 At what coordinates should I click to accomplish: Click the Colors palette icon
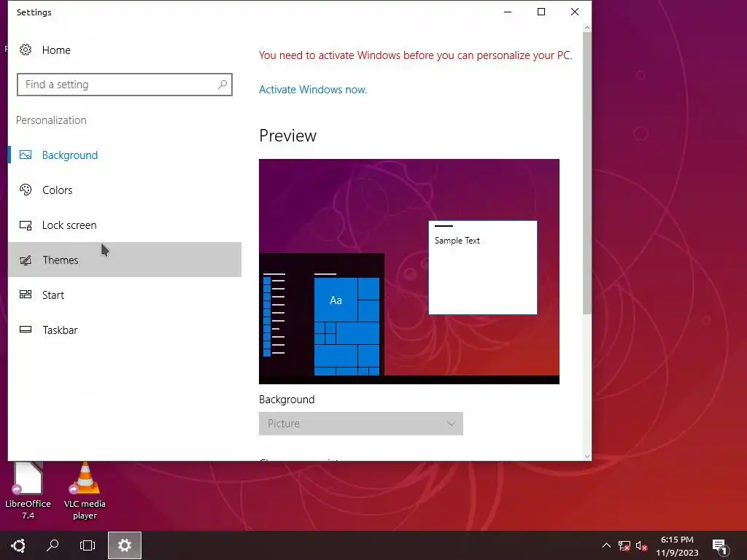coord(26,190)
